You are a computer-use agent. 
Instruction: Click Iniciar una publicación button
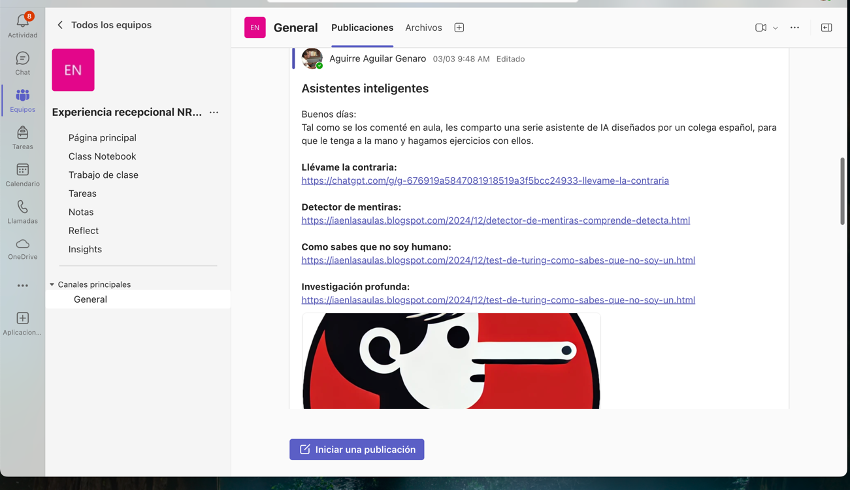tap(357, 450)
